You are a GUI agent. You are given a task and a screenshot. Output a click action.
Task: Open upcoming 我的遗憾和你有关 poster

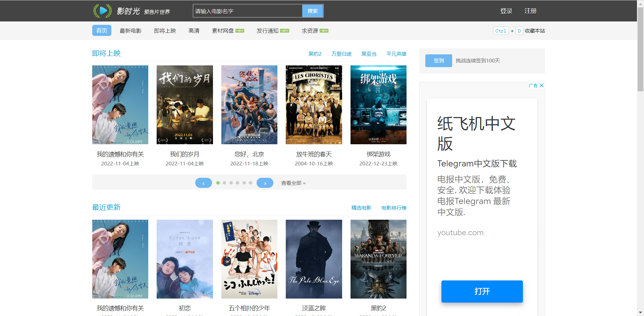point(120,105)
